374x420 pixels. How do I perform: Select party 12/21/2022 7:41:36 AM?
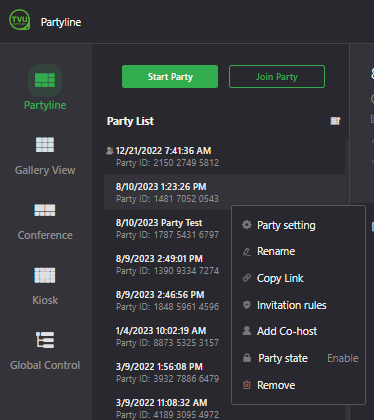pyautogui.click(x=224, y=156)
